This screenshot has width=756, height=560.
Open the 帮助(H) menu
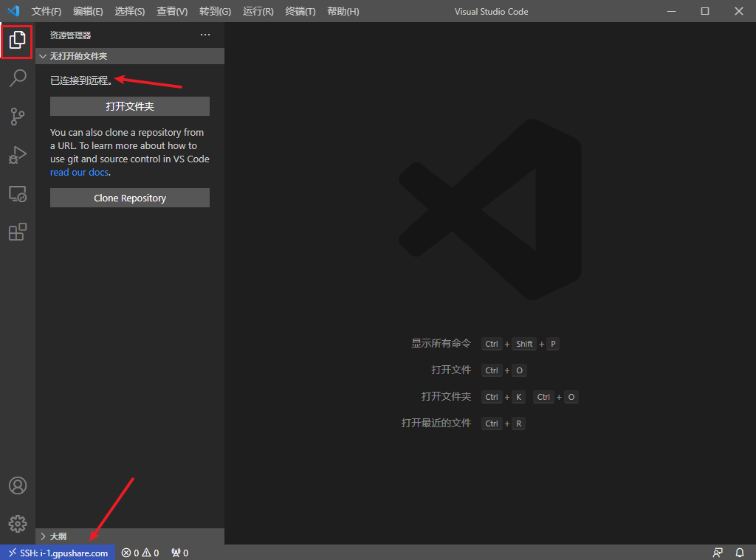pos(343,11)
